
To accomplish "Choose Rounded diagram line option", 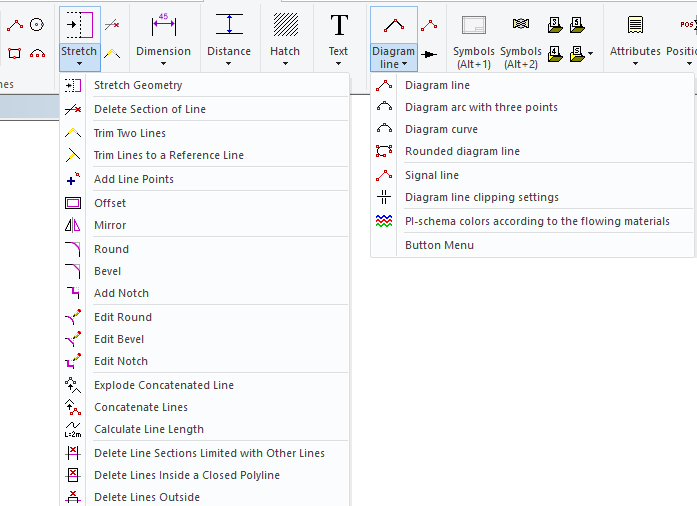I will (462, 151).
